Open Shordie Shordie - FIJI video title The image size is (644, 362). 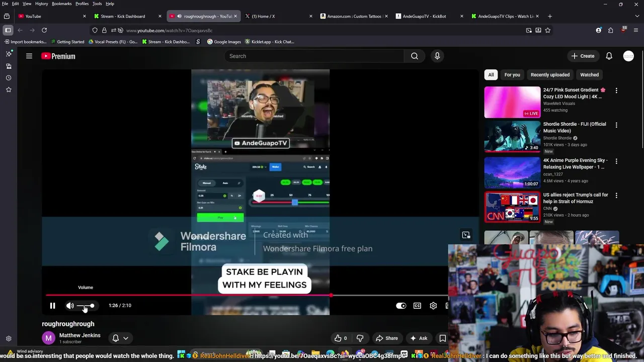click(575, 127)
